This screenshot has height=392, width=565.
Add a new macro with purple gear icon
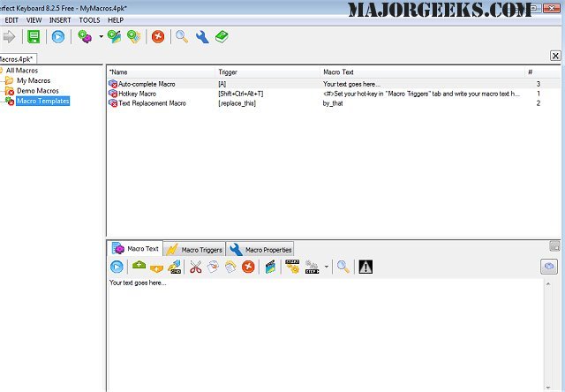(x=85, y=37)
